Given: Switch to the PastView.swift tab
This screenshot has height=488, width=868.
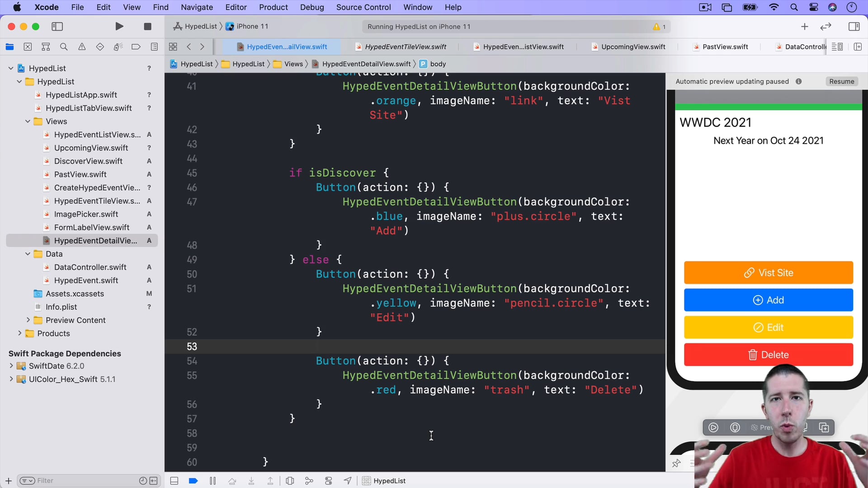Looking at the screenshot, I should (x=721, y=47).
